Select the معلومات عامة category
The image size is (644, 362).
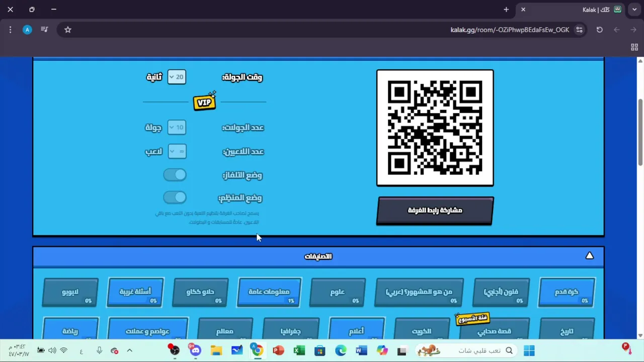point(270,292)
